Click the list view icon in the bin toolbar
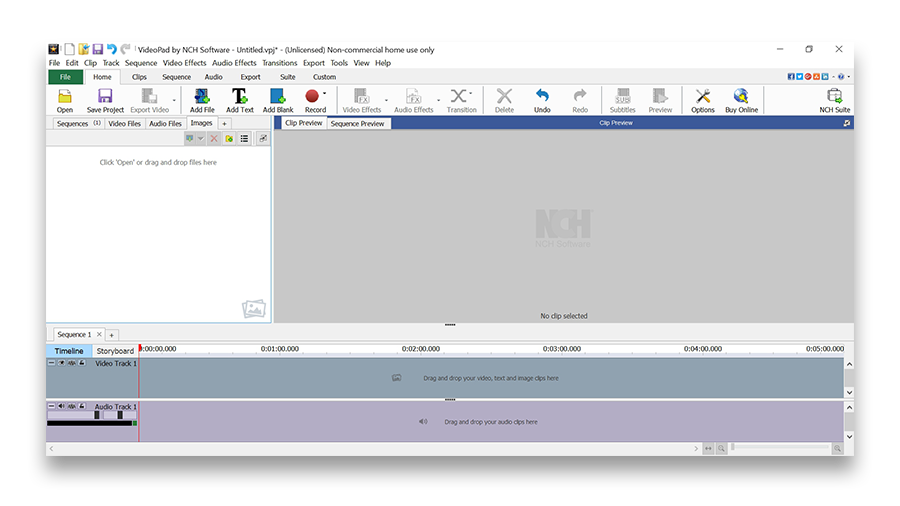This screenshot has height=506, width=900. pyautogui.click(x=245, y=138)
